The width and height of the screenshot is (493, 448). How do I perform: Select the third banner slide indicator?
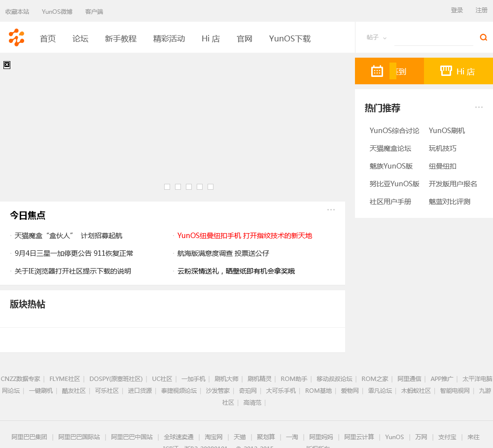point(189,187)
